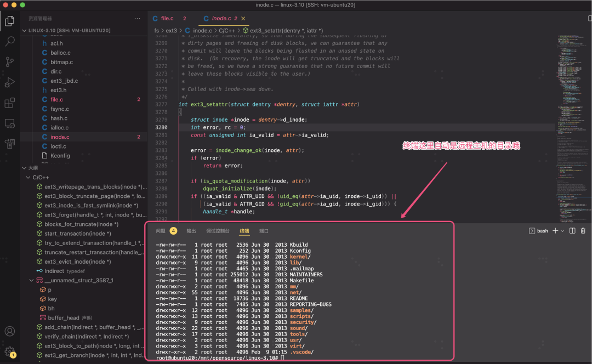Viewport: 592px width, 364px height.
Task: Collapse the __unnamed_struct_3587_1 outline node
Action: coord(32,280)
